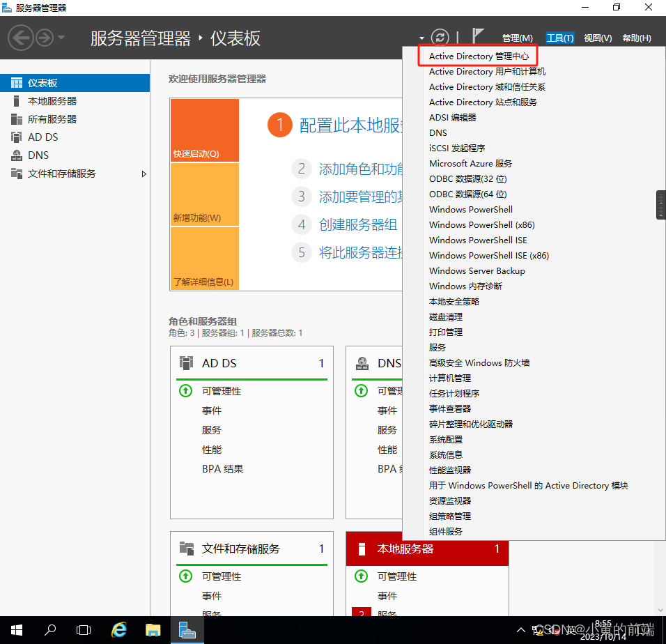This screenshot has height=644, width=666.
Task: Open the navigation history dropdown arrow
Action: tap(61, 38)
